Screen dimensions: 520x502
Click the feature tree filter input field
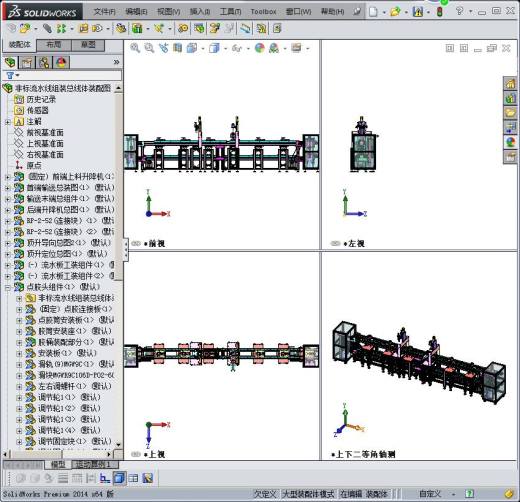[x=68, y=75]
